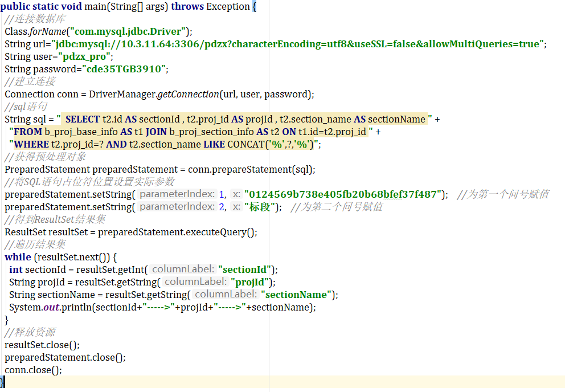565x392 pixels.
Task: Click the 'main' method name in the signature
Action: 95,6
